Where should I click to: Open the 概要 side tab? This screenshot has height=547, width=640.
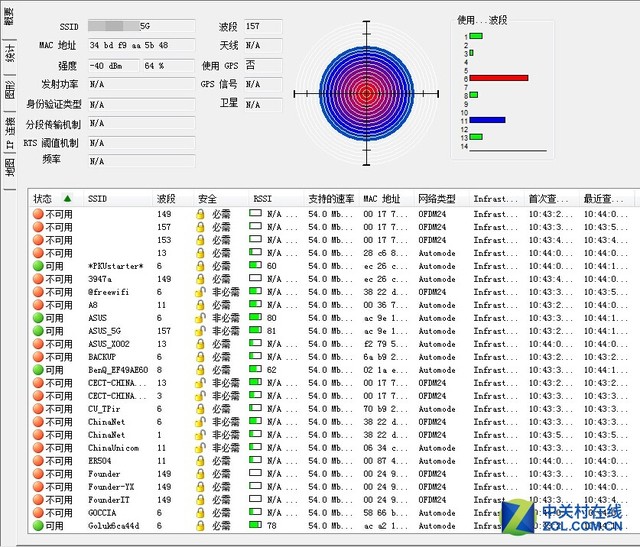coord(9,18)
